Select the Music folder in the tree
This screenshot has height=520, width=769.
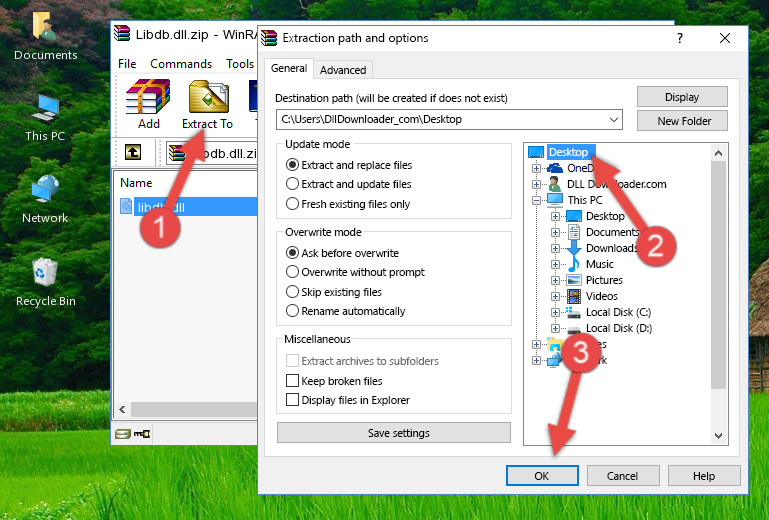599,264
